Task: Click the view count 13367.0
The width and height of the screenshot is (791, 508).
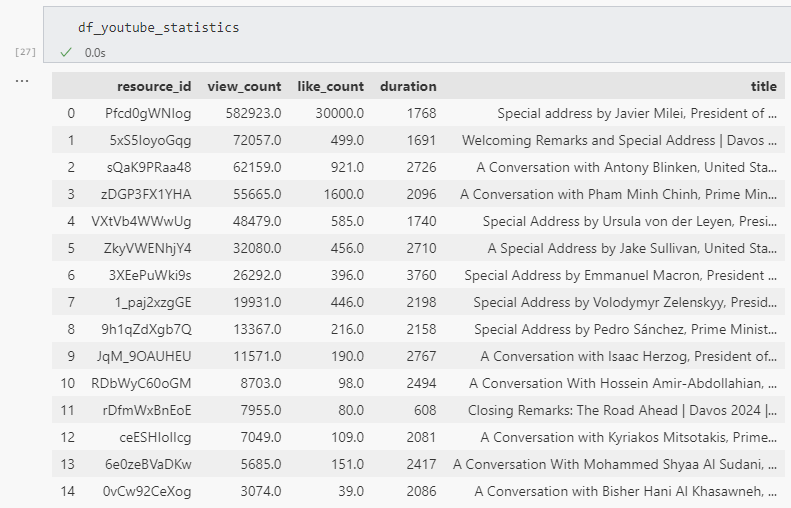Action: [257, 329]
